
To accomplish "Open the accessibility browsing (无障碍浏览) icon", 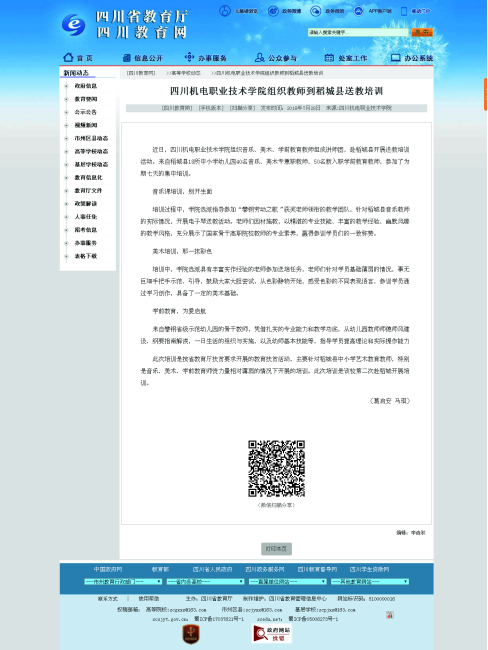I will [225, 11].
